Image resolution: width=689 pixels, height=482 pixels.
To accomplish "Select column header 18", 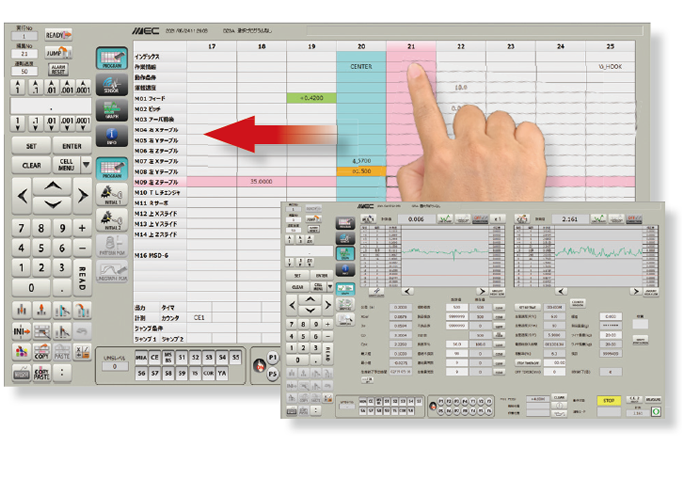I will 261,46.
